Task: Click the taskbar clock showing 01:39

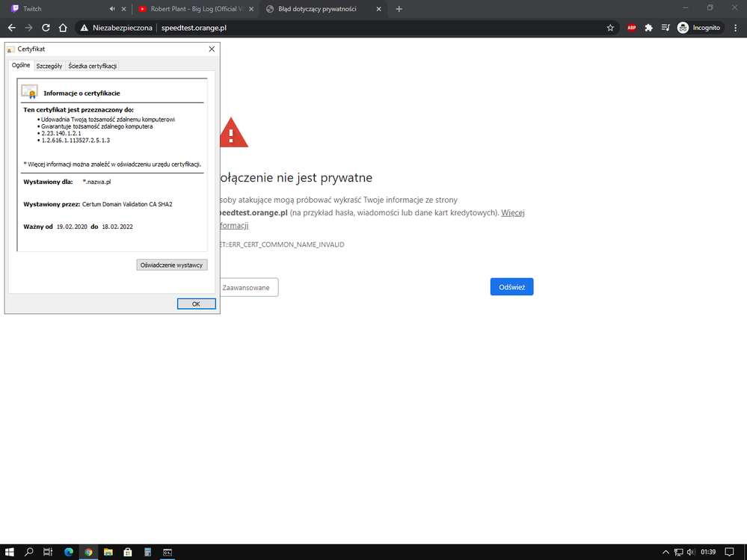Action: coord(708,552)
